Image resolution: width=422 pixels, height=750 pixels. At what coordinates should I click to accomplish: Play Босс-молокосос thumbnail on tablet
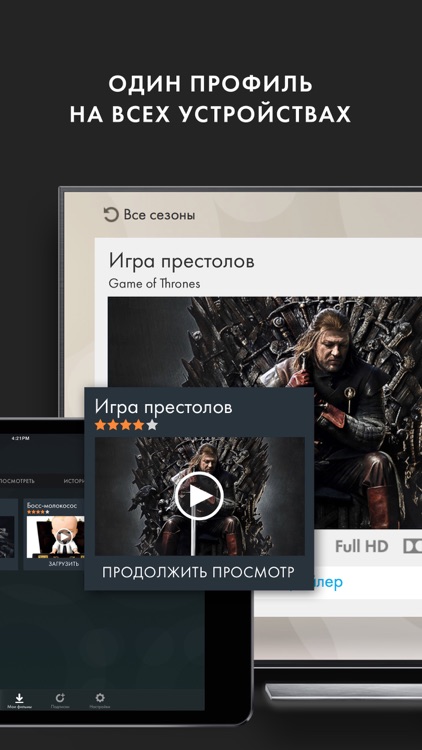pyautogui.click(x=63, y=536)
